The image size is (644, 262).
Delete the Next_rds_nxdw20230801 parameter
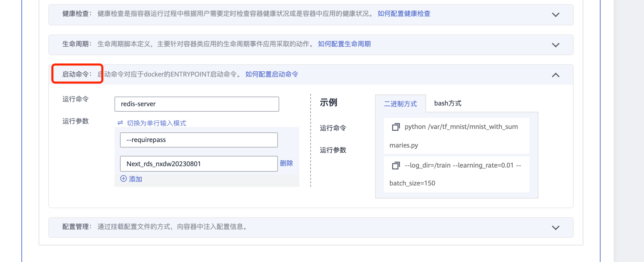click(286, 163)
